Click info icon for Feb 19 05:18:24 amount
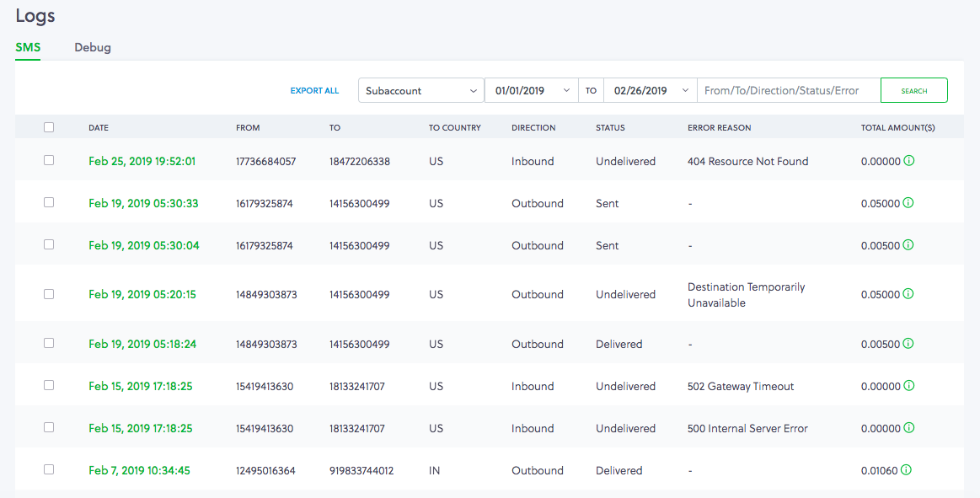 tap(908, 344)
